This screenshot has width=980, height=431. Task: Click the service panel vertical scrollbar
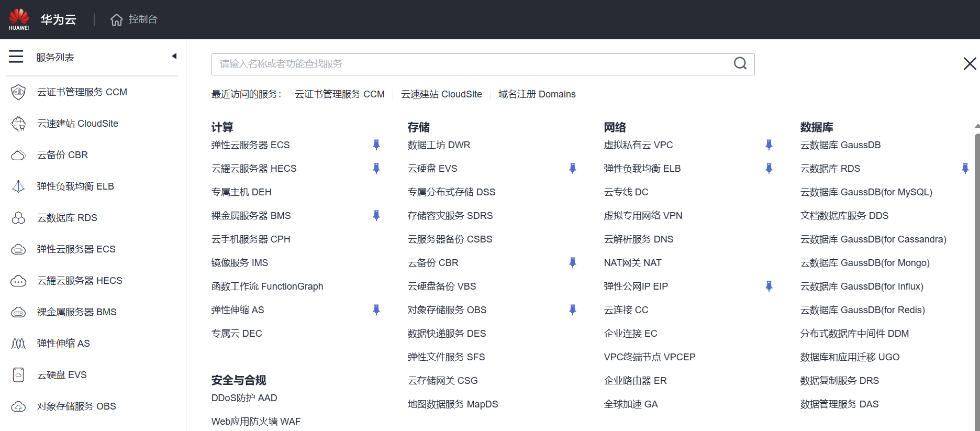coord(977,282)
